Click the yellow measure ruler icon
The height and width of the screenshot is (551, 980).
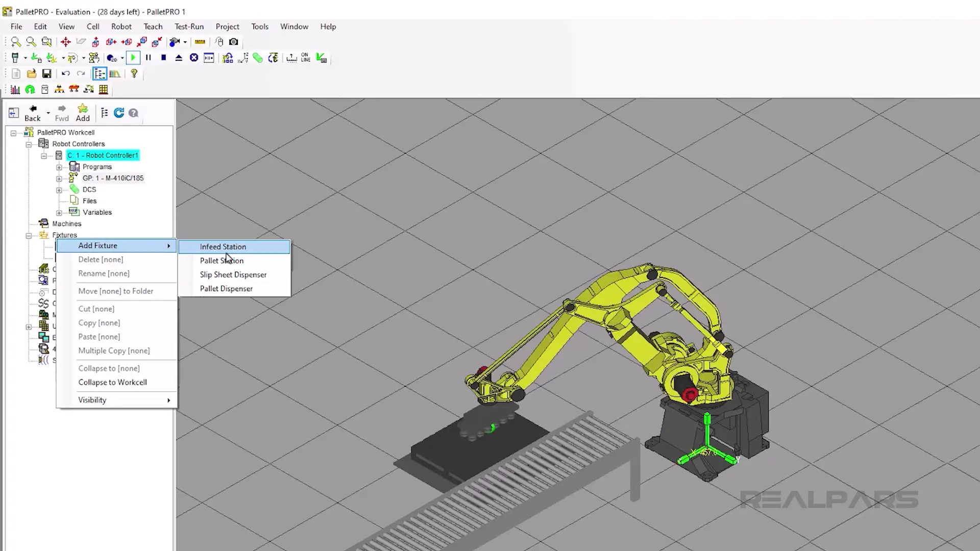tap(200, 42)
